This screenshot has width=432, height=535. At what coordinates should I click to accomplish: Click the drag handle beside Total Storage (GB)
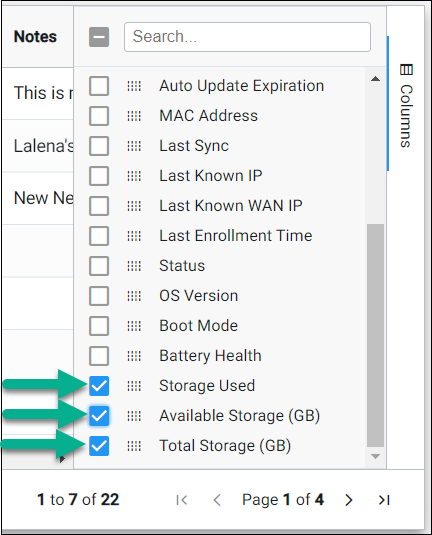tap(134, 446)
